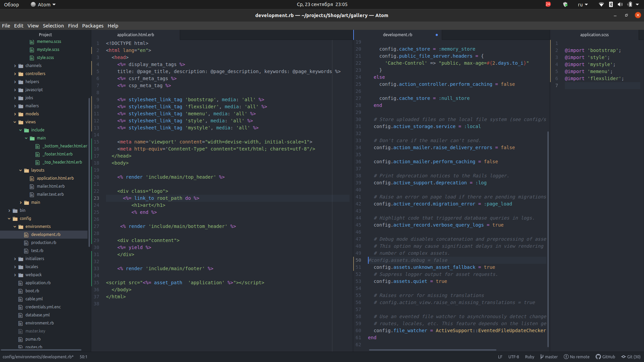Click cursor position 50:1 in status bar
Screen dimensions: 644x362
click(x=84, y=357)
